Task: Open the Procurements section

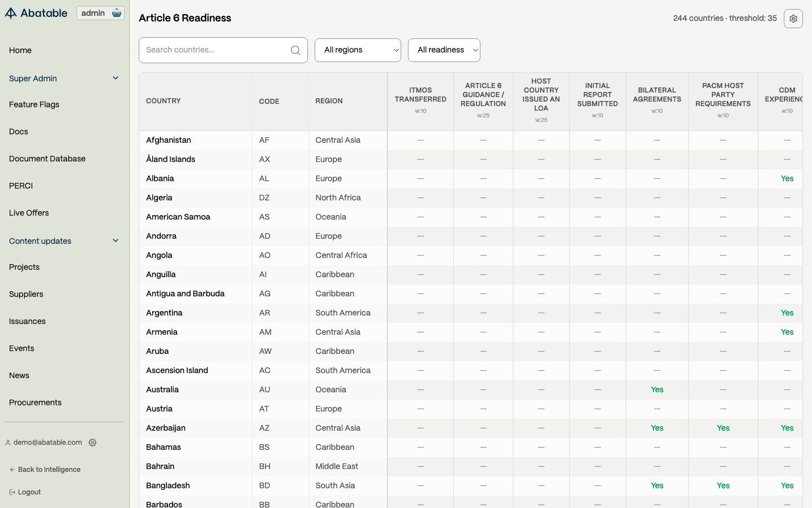Action: pos(36,402)
